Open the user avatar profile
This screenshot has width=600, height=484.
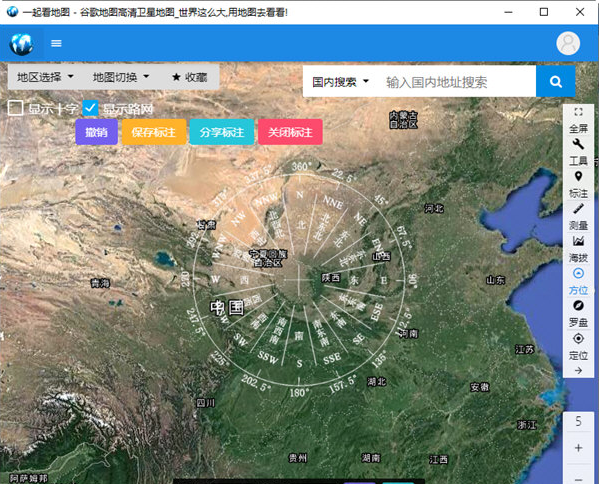[x=568, y=43]
